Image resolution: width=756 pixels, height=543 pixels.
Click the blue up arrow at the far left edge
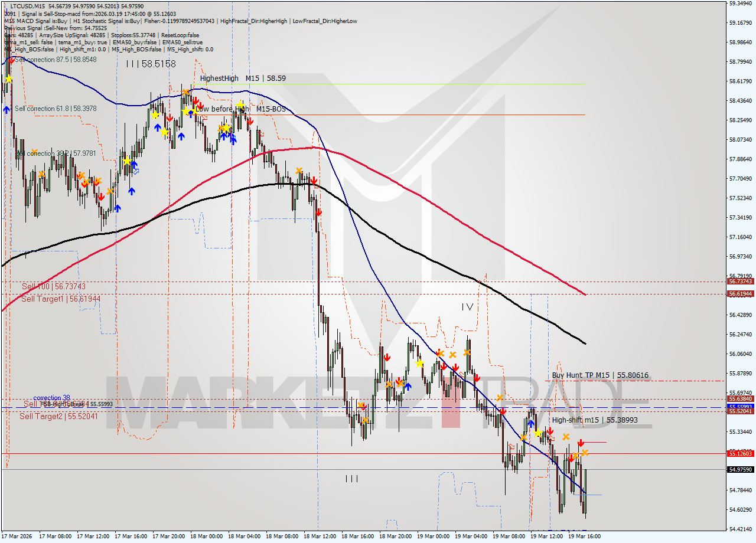pyautogui.click(x=6, y=109)
